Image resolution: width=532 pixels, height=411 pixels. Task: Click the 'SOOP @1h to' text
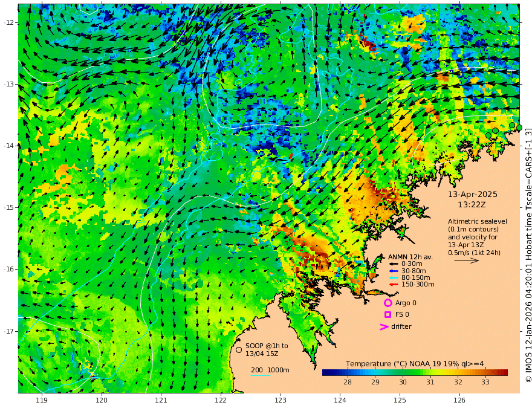point(267,346)
